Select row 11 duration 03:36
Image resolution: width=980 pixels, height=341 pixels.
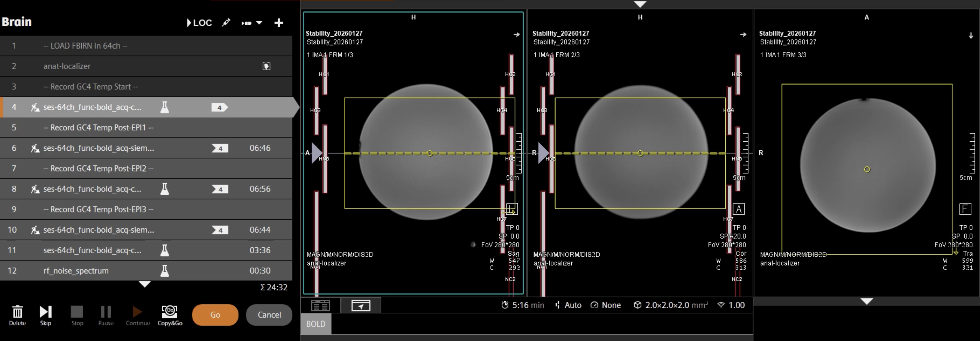260,251
